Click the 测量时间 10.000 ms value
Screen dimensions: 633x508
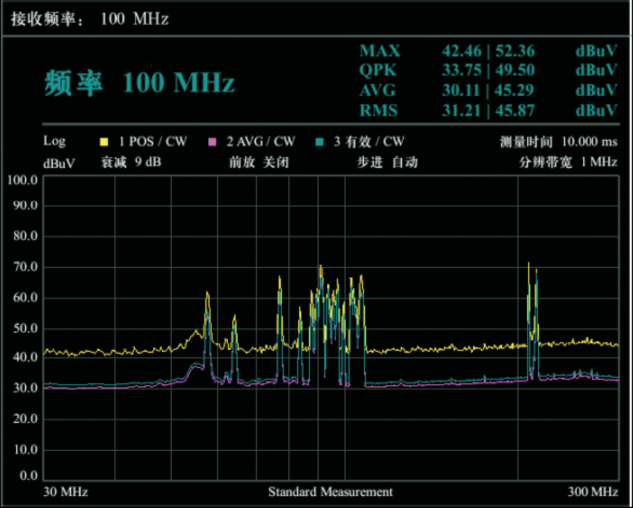coord(558,141)
